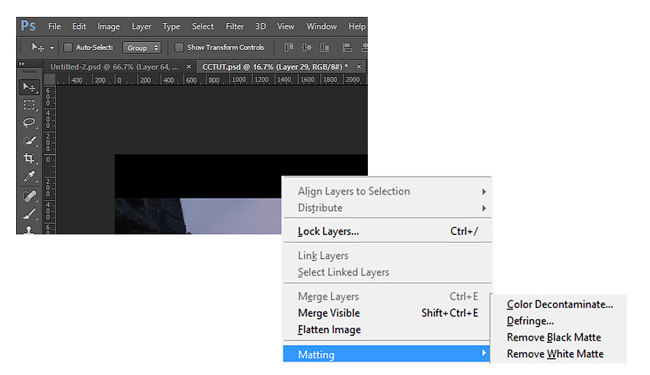Open the Window menu
Viewport: 650px width, 375px height.
(x=322, y=27)
